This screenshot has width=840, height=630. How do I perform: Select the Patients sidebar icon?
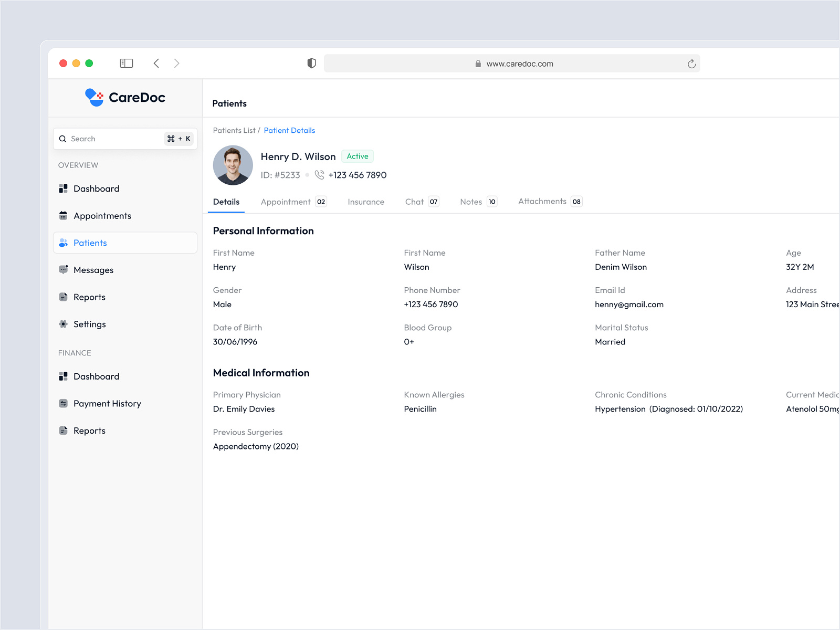[x=63, y=243]
